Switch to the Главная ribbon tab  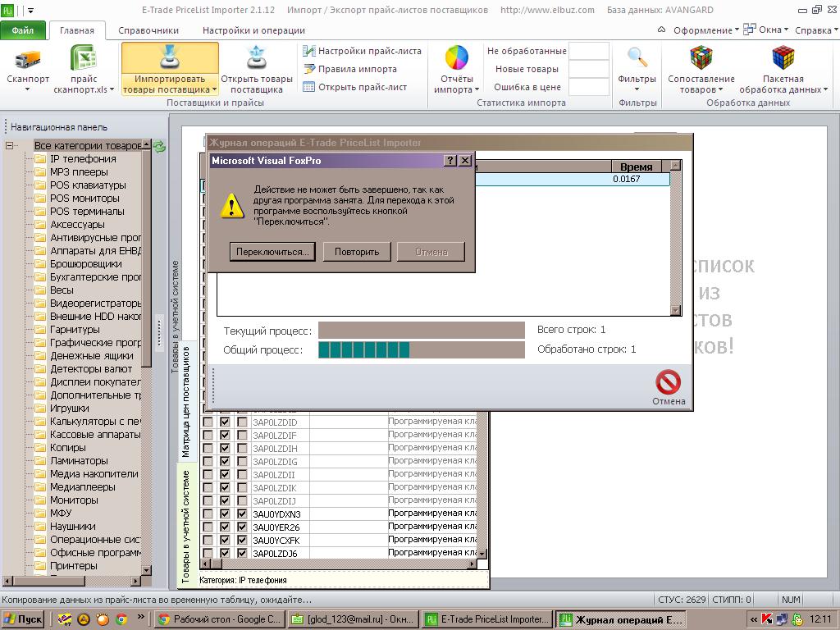76,30
